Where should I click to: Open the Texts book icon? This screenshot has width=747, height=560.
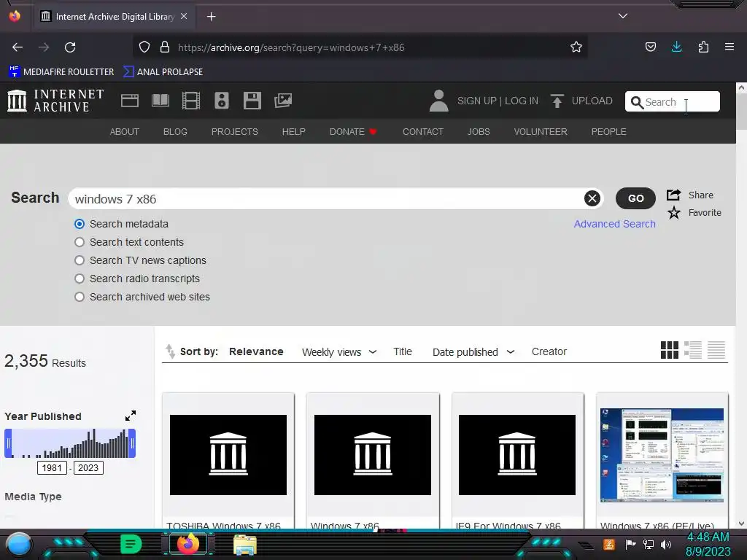[x=160, y=101]
